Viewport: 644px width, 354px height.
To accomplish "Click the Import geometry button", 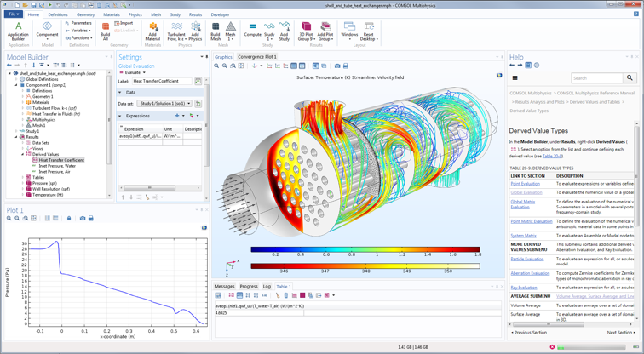I will (x=124, y=23).
